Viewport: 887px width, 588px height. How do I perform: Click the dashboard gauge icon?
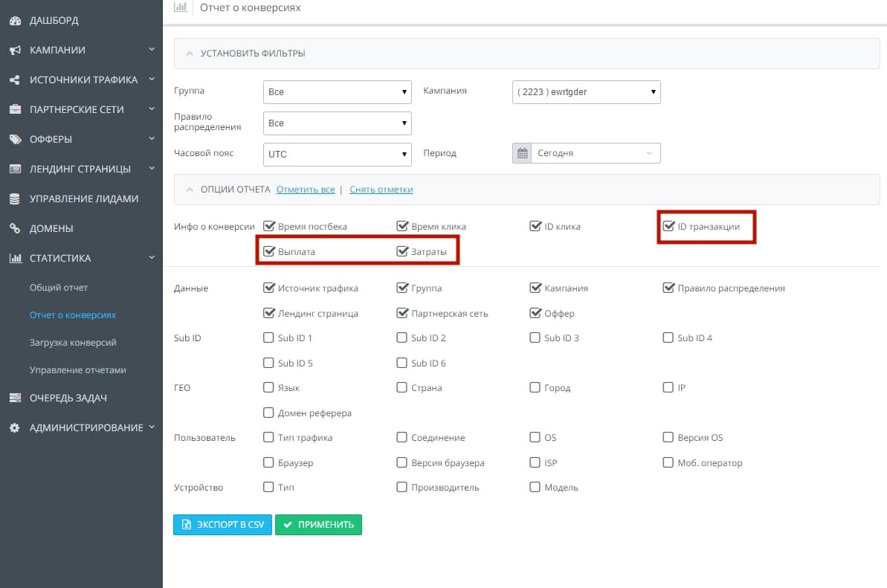click(x=16, y=20)
